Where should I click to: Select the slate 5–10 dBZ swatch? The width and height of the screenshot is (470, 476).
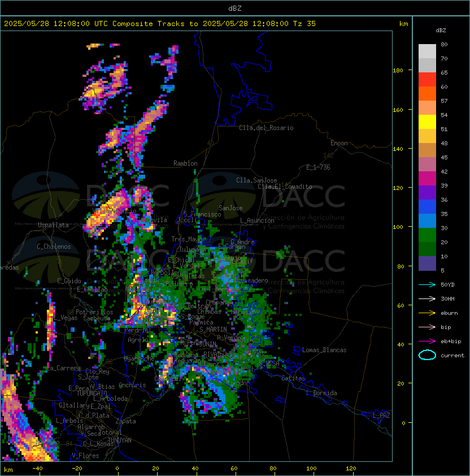pos(427,263)
